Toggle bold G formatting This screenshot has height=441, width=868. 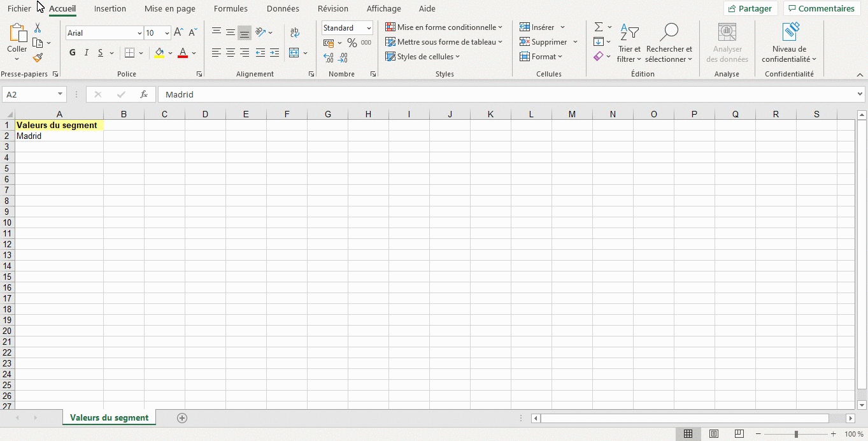pyautogui.click(x=72, y=53)
